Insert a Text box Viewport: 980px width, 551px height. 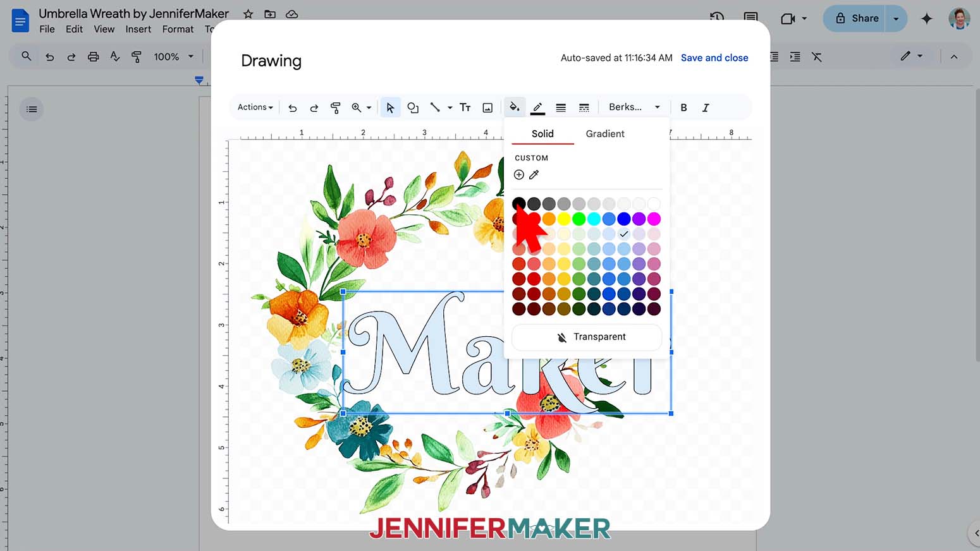click(x=465, y=107)
